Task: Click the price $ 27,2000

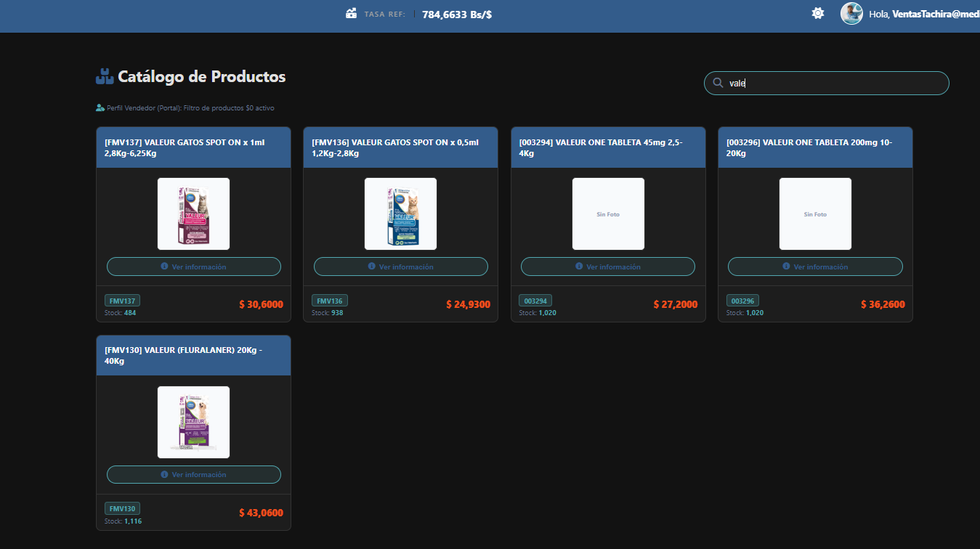Action: [x=676, y=304]
